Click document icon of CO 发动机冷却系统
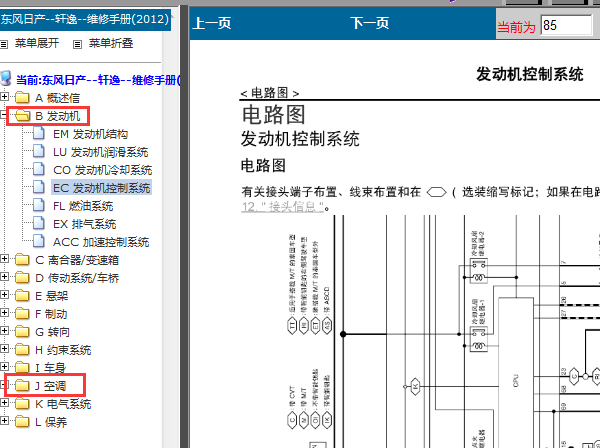Image resolution: width=600 pixels, height=448 pixels. (x=39, y=169)
